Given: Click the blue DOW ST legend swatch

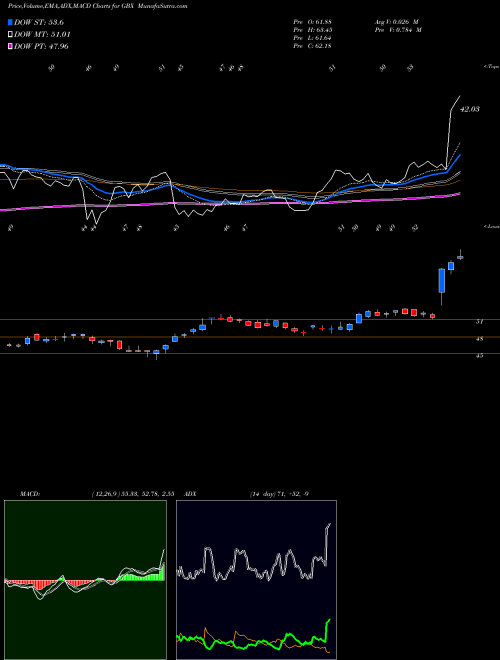Looking at the screenshot, I should pyautogui.click(x=11, y=22).
